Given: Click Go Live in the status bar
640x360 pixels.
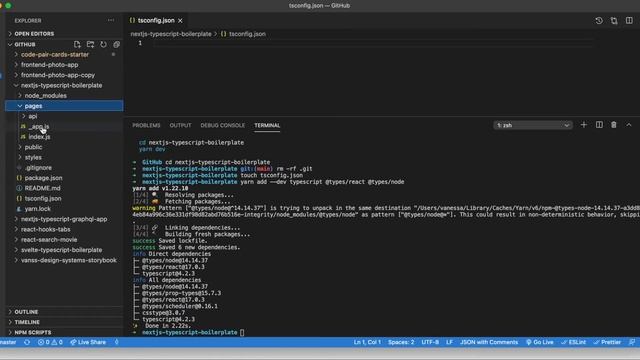Looking at the screenshot, I should pyautogui.click(x=539, y=342).
